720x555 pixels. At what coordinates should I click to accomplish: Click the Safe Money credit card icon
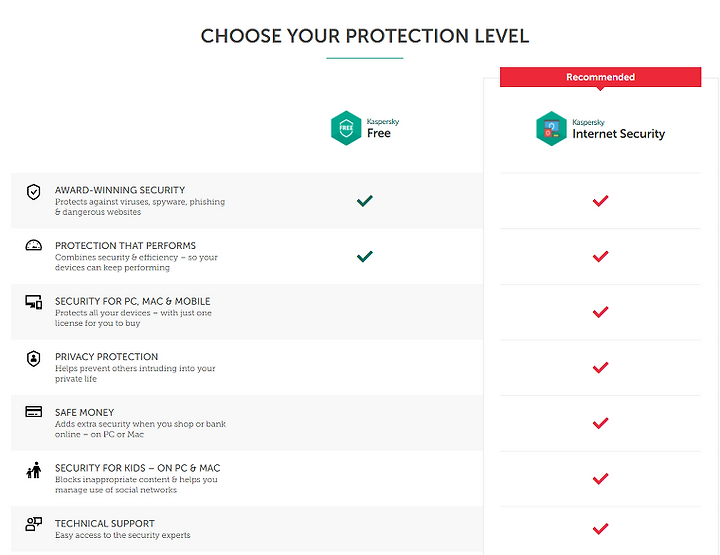34,411
